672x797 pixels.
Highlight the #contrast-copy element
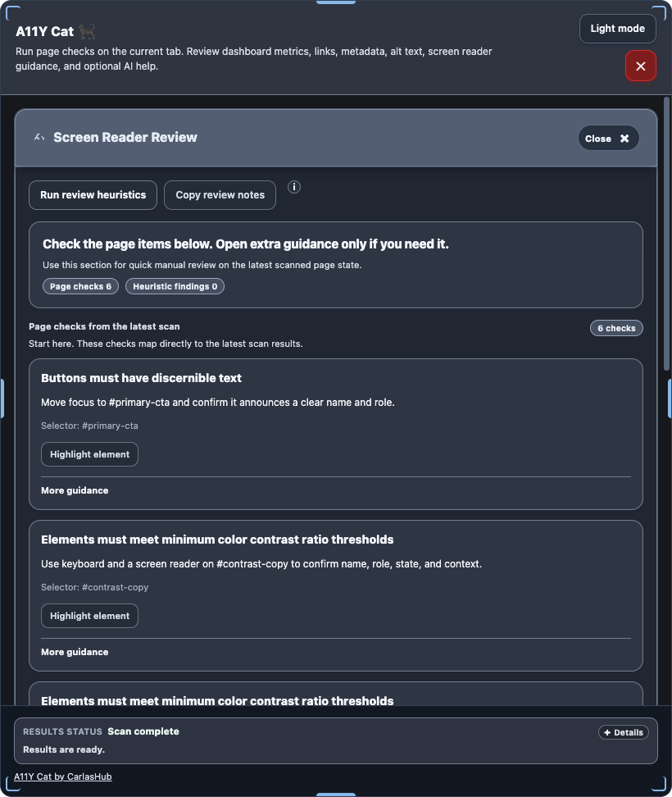89,616
